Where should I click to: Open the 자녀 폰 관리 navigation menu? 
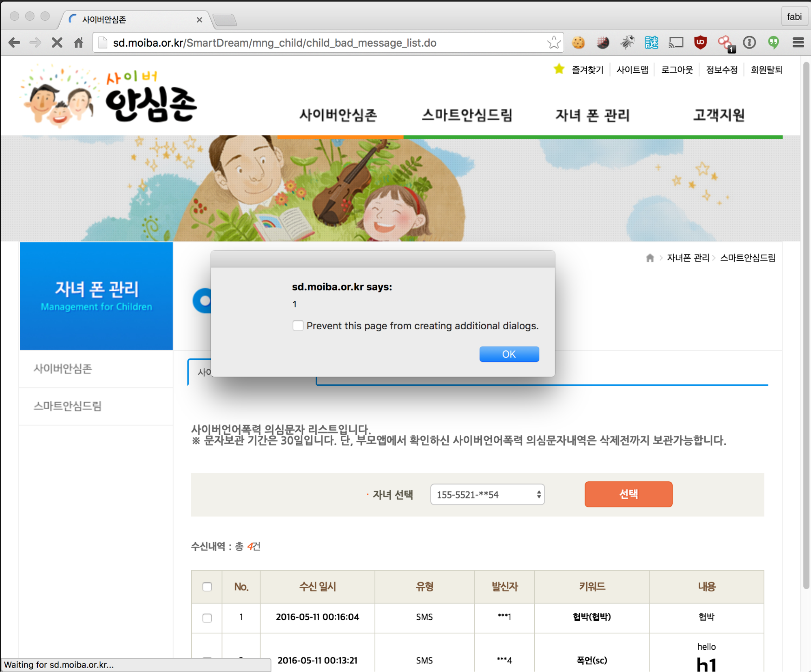point(592,116)
